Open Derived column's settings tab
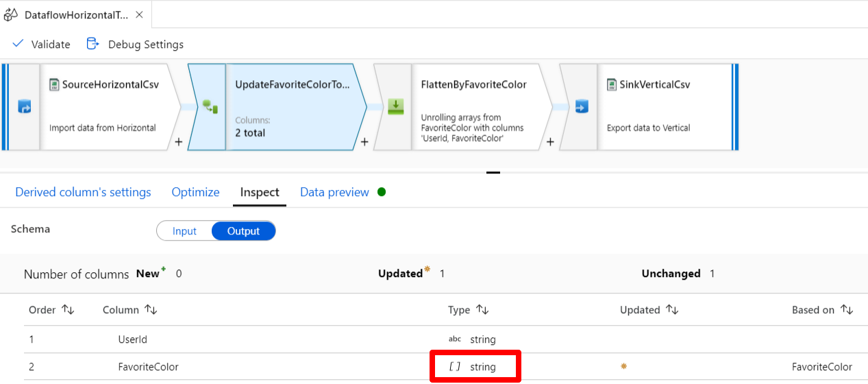Screen dimensions: 868x384 pyautogui.click(x=83, y=192)
